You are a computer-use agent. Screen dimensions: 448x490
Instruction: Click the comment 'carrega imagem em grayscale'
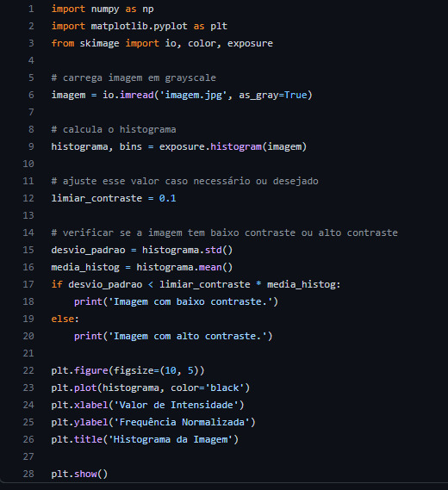[139, 78]
